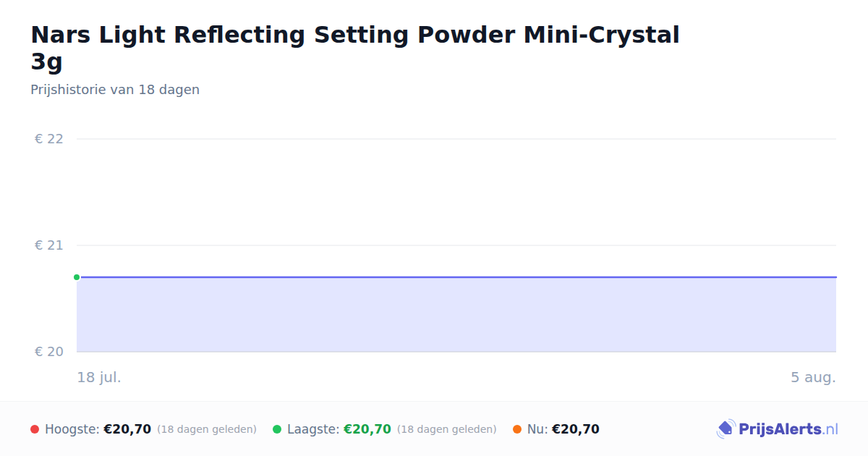
Task: Select the € 20 axis label
Action: pos(49,352)
